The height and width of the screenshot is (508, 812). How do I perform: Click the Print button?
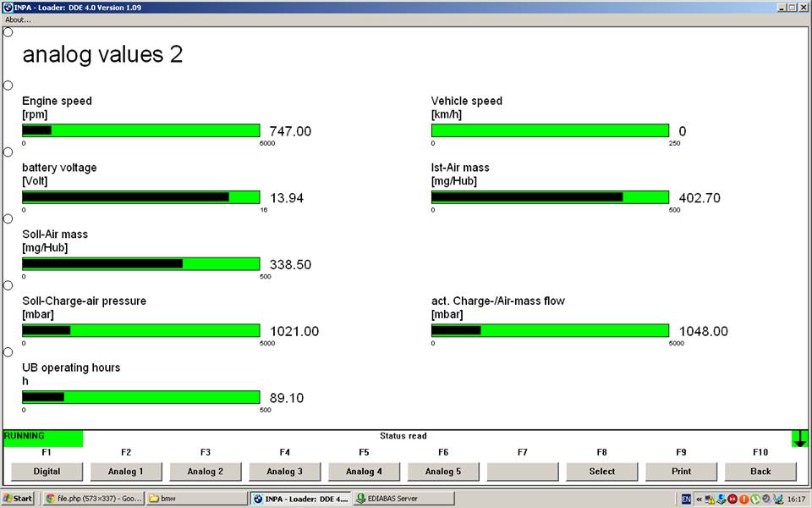681,472
